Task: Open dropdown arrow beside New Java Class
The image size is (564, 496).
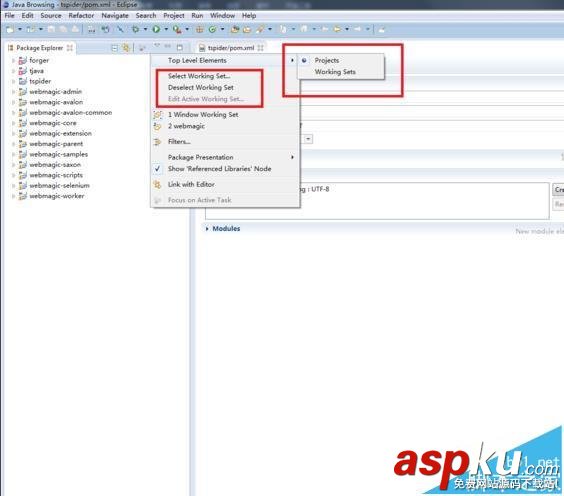Action: click(x=222, y=29)
